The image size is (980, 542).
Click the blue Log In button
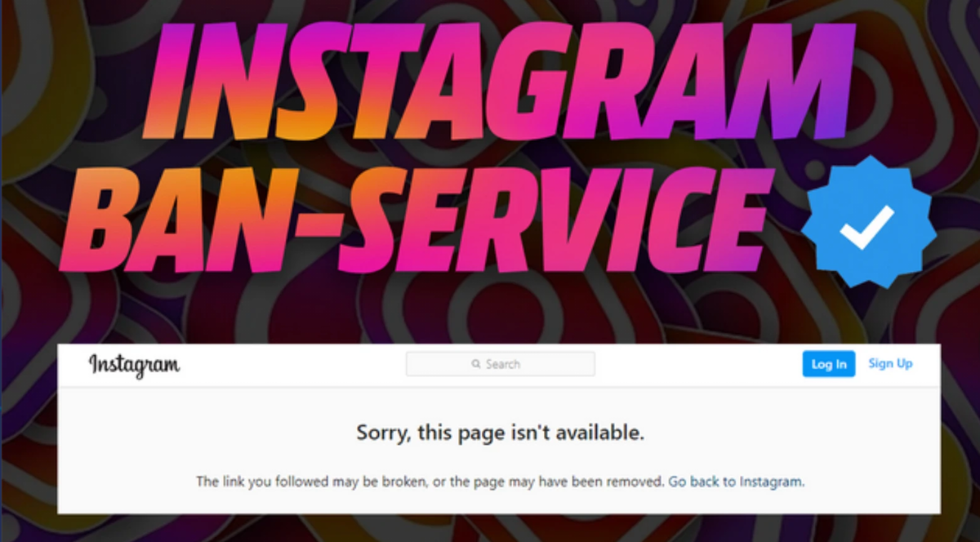tap(829, 364)
